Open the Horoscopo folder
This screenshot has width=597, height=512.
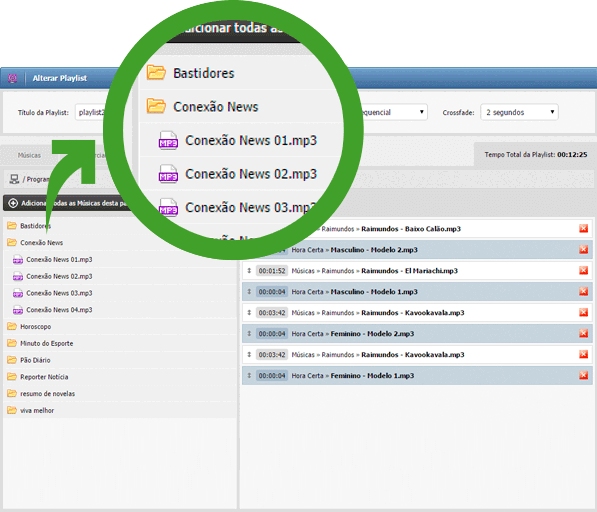coord(35,327)
